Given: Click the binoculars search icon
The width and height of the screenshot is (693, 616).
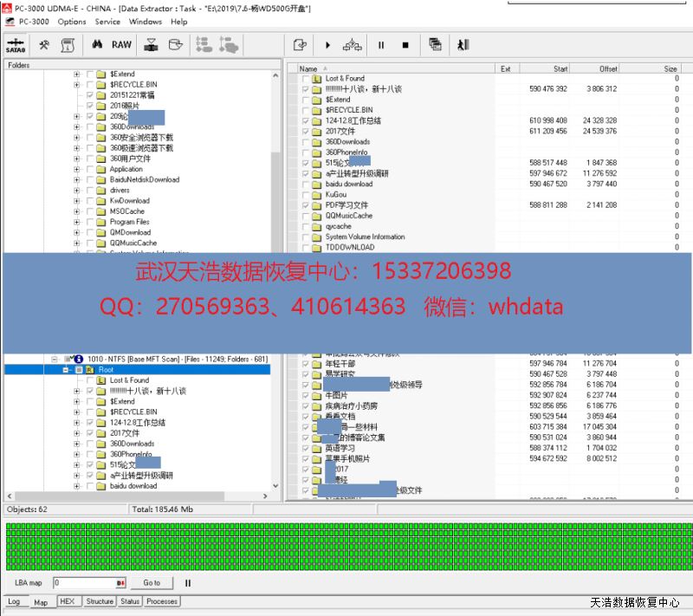Looking at the screenshot, I should coord(97,45).
